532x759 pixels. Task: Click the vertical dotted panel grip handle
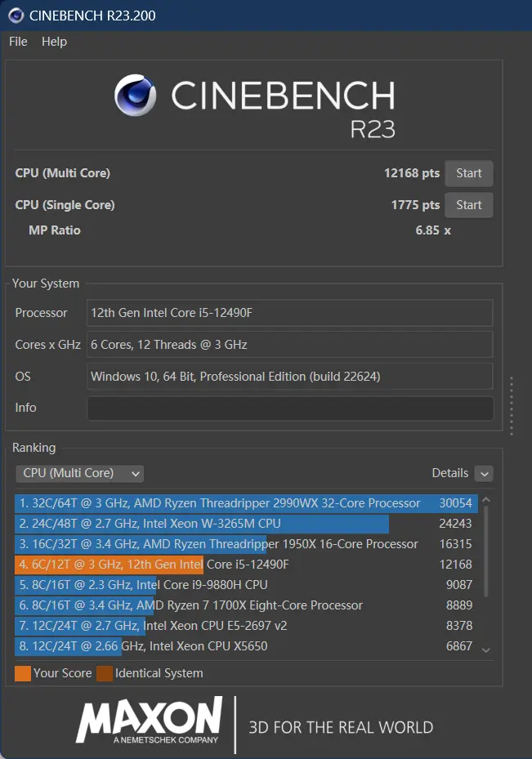coord(512,405)
